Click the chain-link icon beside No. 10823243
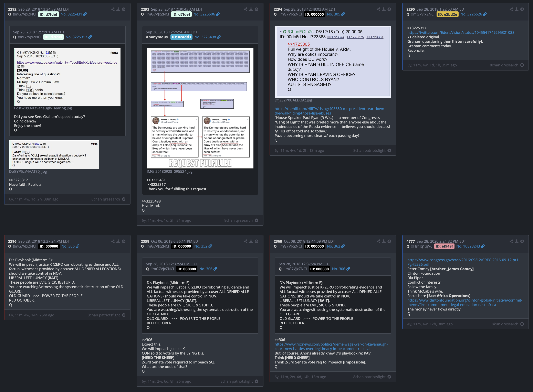The image size is (533, 392). [483, 246]
